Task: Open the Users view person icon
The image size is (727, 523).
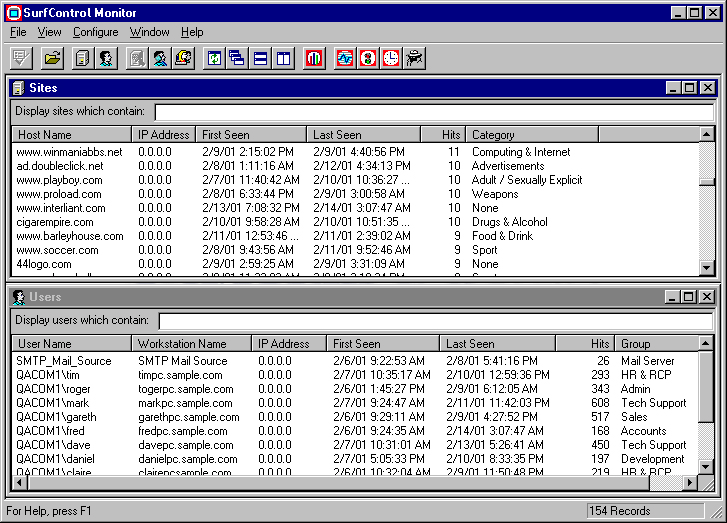Action: (106, 58)
